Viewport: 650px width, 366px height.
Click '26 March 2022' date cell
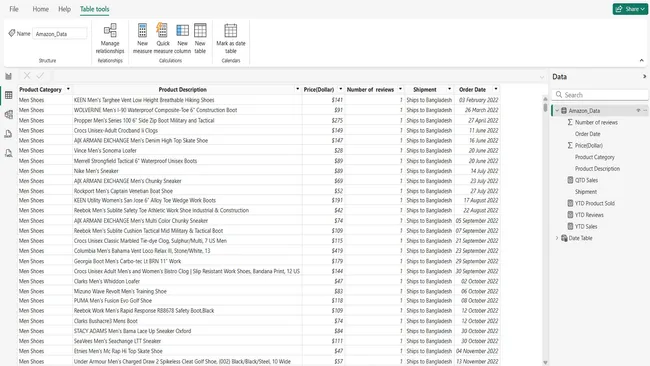477,110
